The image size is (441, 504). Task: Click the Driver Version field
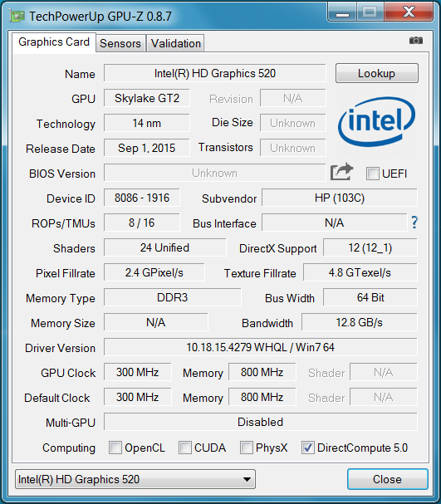tap(260, 347)
